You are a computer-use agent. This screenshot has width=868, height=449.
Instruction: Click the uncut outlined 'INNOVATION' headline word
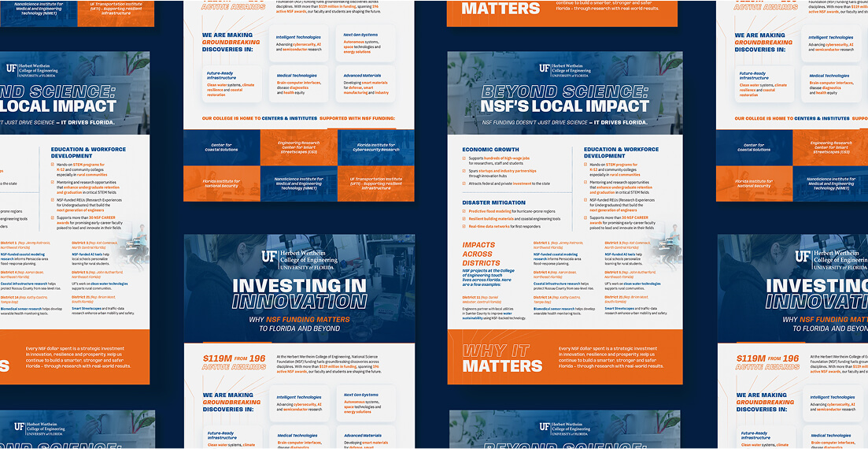(x=300, y=302)
